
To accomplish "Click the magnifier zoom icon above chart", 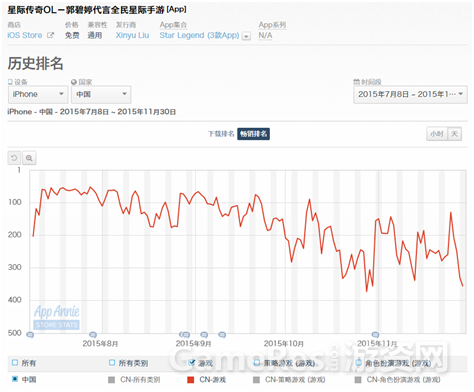I will [x=29, y=158].
